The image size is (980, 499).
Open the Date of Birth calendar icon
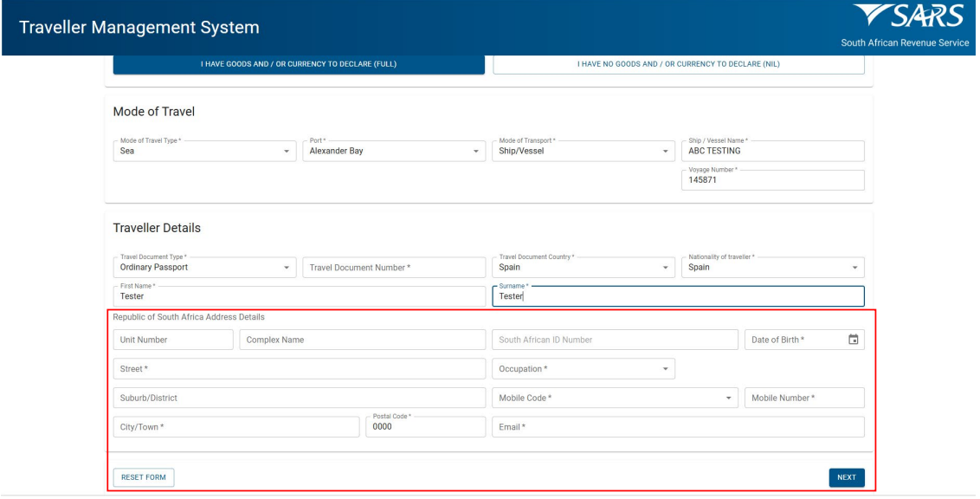point(853,340)
